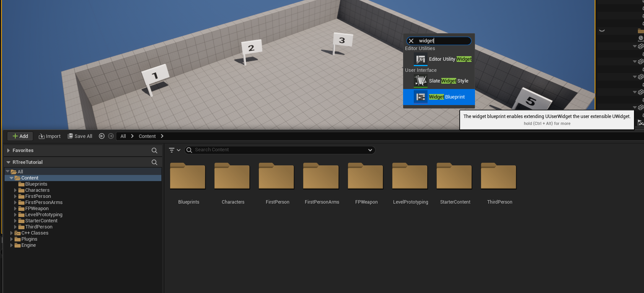Choose Slate Widget Style entry

pos(439,81)
